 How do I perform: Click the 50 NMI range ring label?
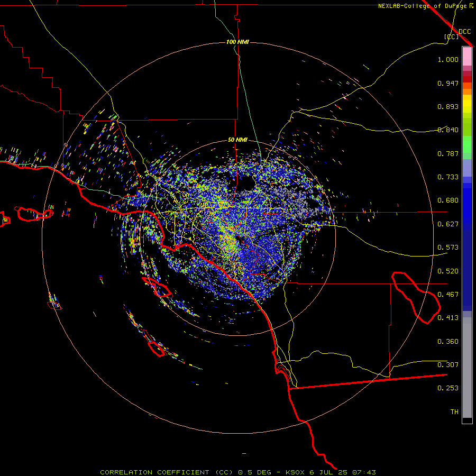237,140
